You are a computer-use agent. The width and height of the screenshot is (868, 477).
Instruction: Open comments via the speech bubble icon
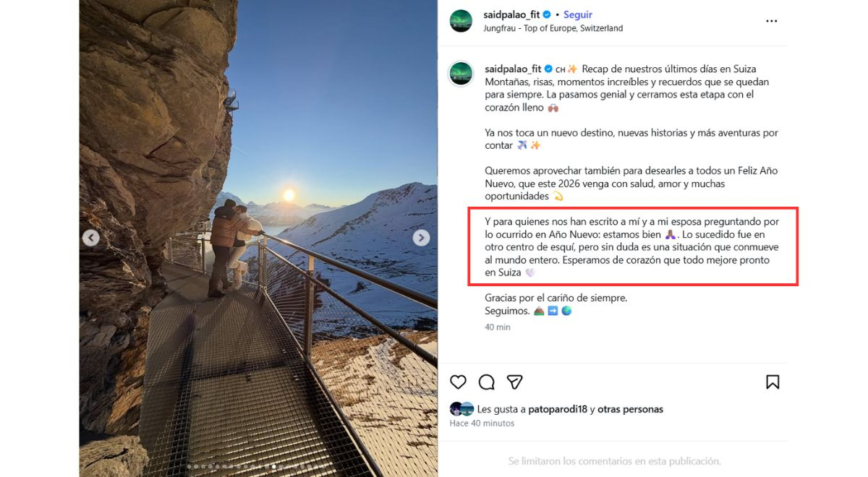point(487,382)
